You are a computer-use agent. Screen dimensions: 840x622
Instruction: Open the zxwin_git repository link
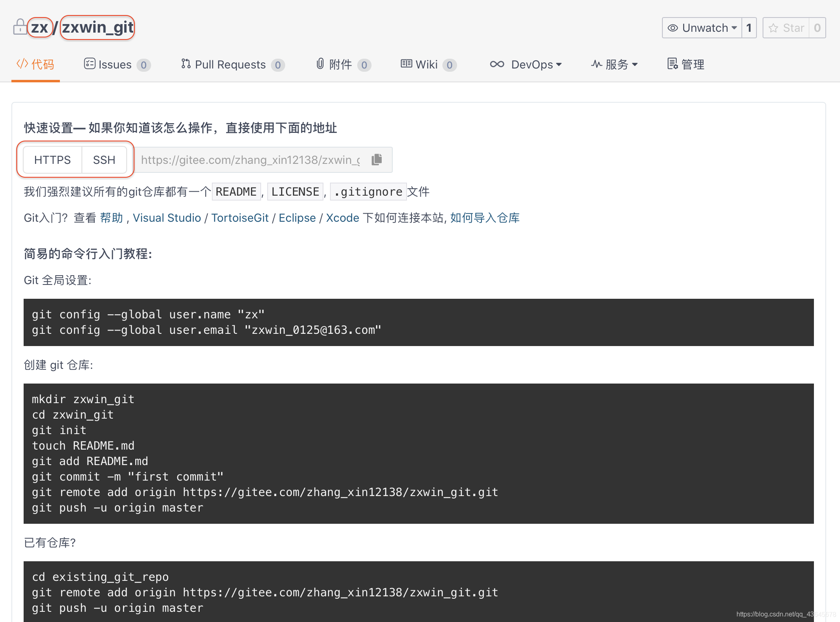click(x=97, y=27)
